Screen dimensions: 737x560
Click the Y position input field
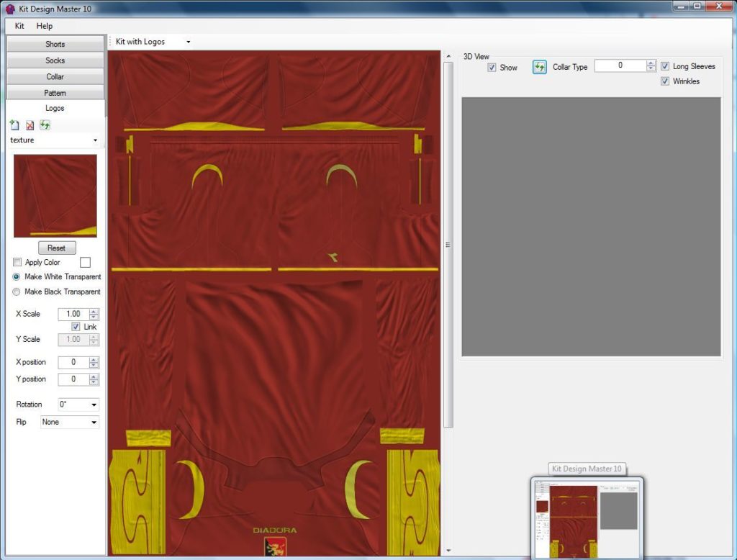coord(74,379)
